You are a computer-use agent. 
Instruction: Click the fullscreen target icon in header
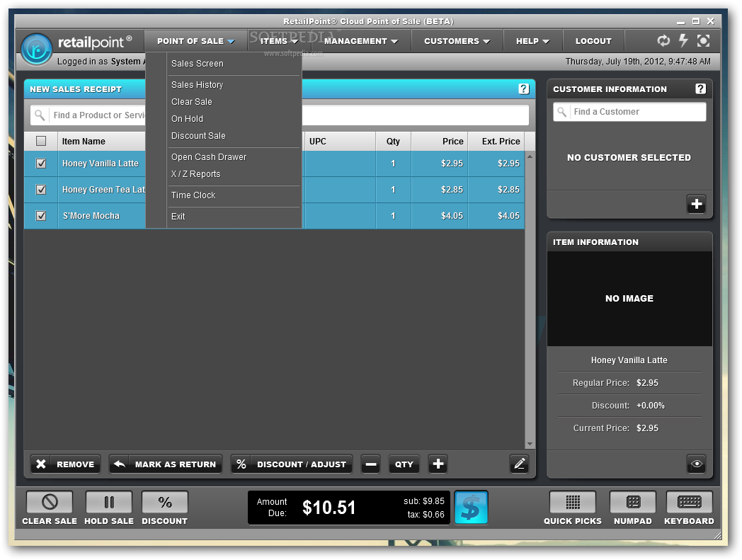coord(703,41)
